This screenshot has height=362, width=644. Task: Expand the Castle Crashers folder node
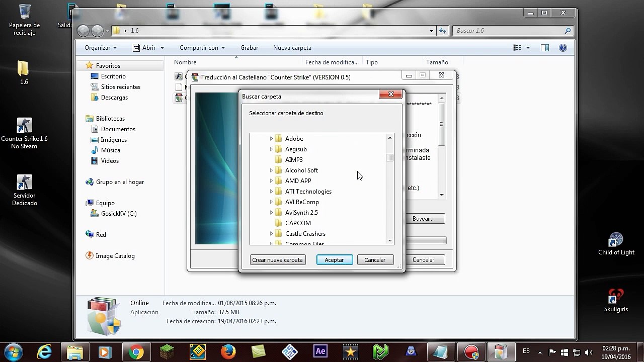(x=271, y=234)
